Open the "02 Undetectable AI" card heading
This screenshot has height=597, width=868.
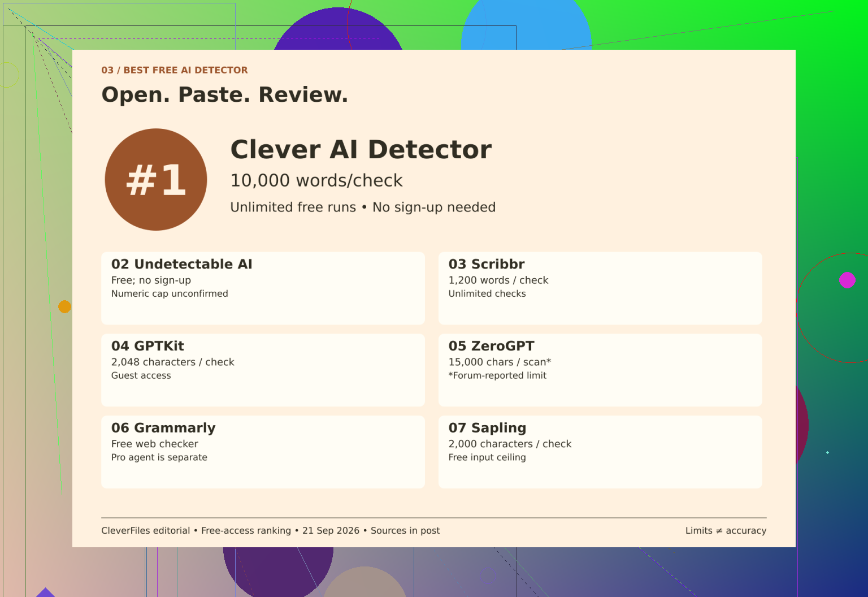[x=182, y=264]
